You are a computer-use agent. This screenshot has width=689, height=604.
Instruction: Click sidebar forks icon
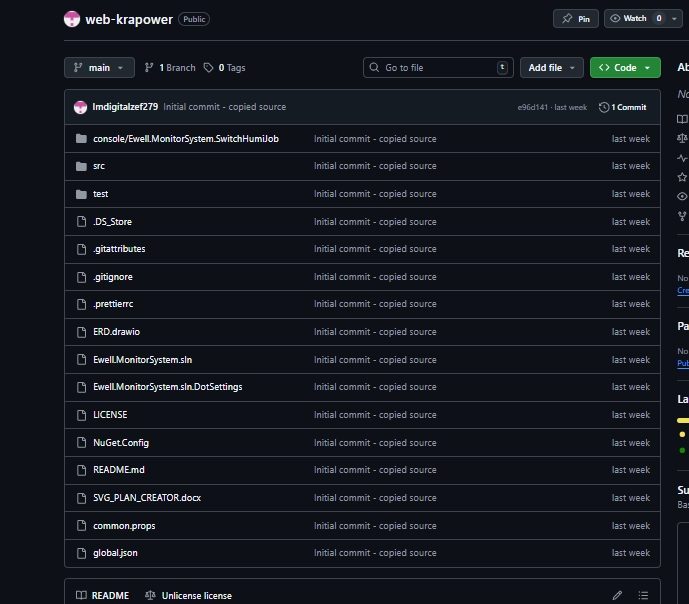pos(682,216)
